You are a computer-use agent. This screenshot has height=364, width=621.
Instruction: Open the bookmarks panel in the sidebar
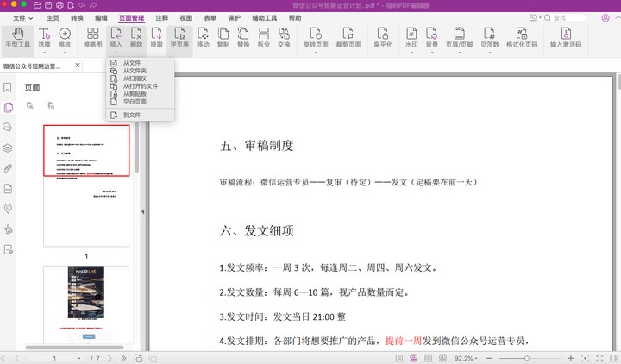[x=8, y=87]
